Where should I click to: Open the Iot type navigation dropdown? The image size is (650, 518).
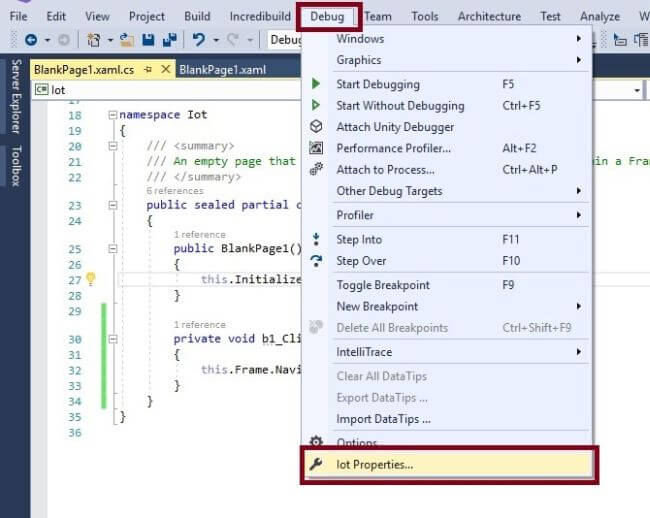167,90
